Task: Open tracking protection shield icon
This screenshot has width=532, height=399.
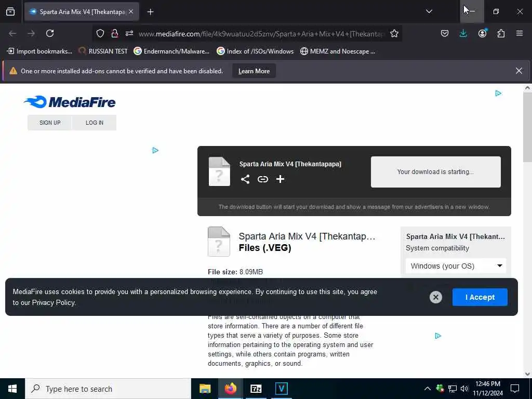Action: tap(100, 33)
